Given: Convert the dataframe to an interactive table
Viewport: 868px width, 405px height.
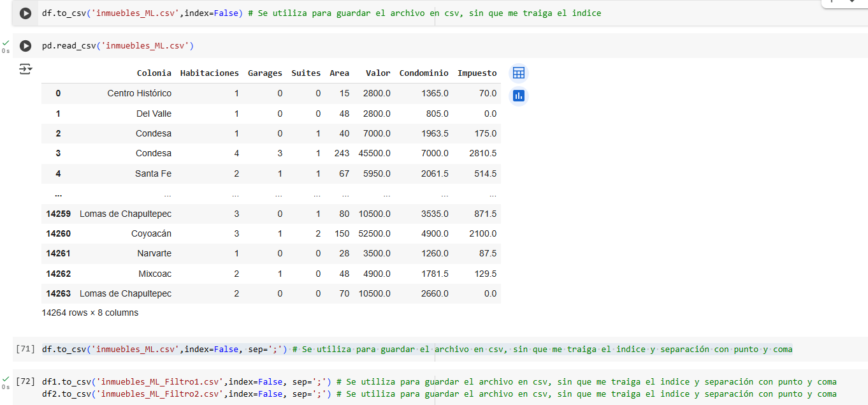Looking at the screenshot, I should [519, 73].
